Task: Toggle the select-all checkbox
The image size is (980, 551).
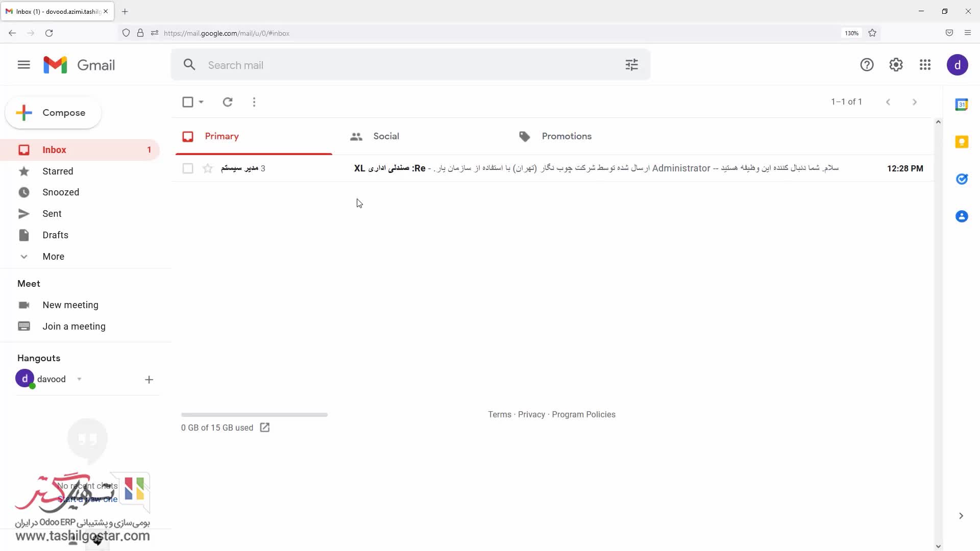Action: pos(188,102)
